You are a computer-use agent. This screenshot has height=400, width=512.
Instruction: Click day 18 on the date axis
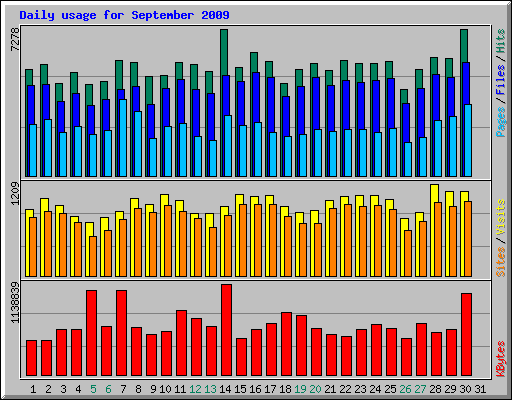click(x=285, y=389)
